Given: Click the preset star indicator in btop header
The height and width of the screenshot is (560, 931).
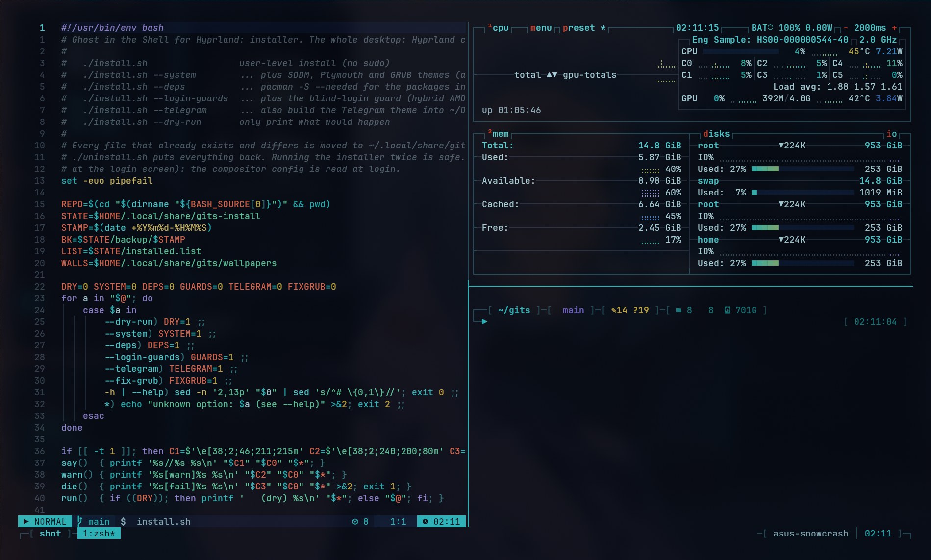Looking at the screenshot, I should [603, 28].
